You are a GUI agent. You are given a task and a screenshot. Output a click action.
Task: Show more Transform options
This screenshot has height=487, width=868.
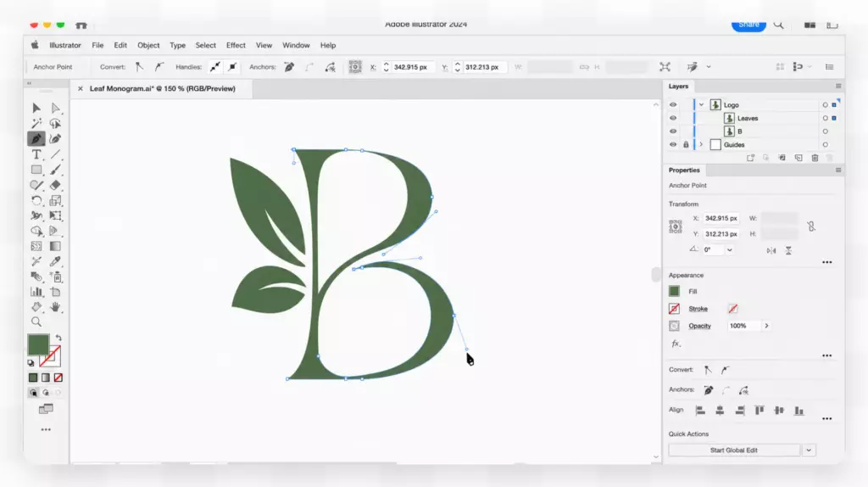tap(827, 262)
